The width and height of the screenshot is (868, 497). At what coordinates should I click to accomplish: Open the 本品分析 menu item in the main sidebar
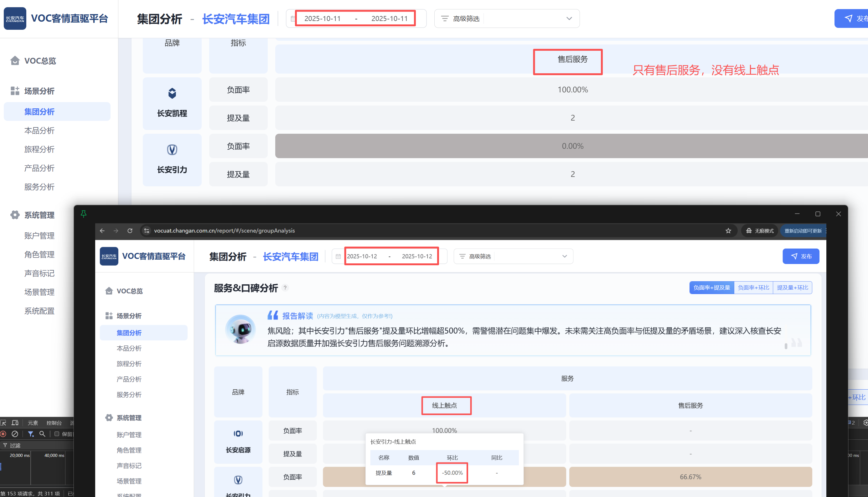point(39,130)
